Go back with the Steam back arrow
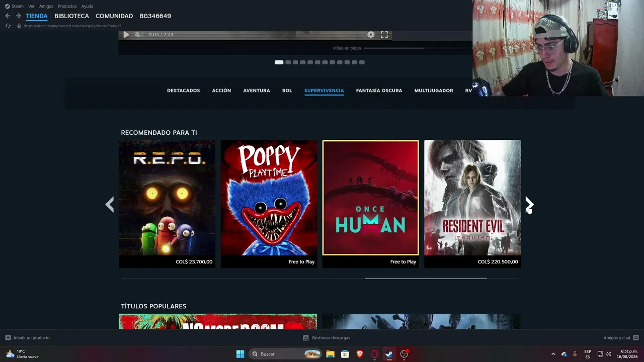644x362 pixels. tap(8, 16)
